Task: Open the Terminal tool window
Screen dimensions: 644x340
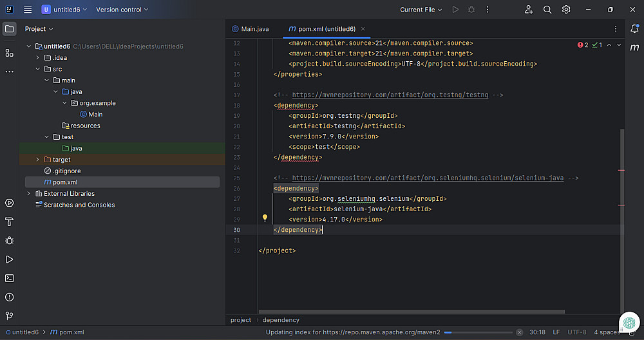Action: pyautogui.click(x=9, y=278)
